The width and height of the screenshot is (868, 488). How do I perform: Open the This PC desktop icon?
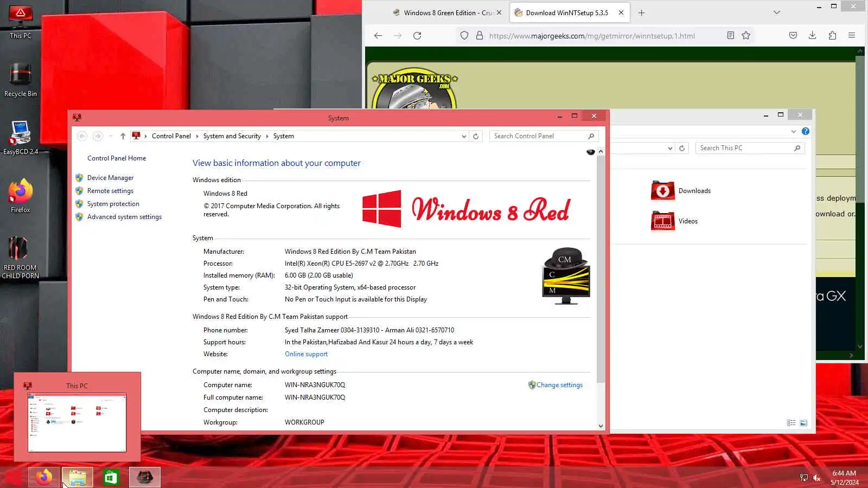point(21,22)
